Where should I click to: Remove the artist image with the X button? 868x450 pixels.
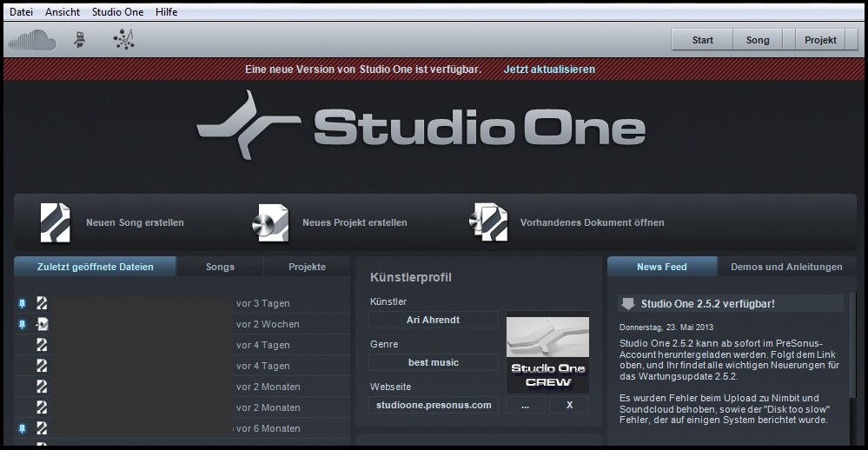[569, 405]
